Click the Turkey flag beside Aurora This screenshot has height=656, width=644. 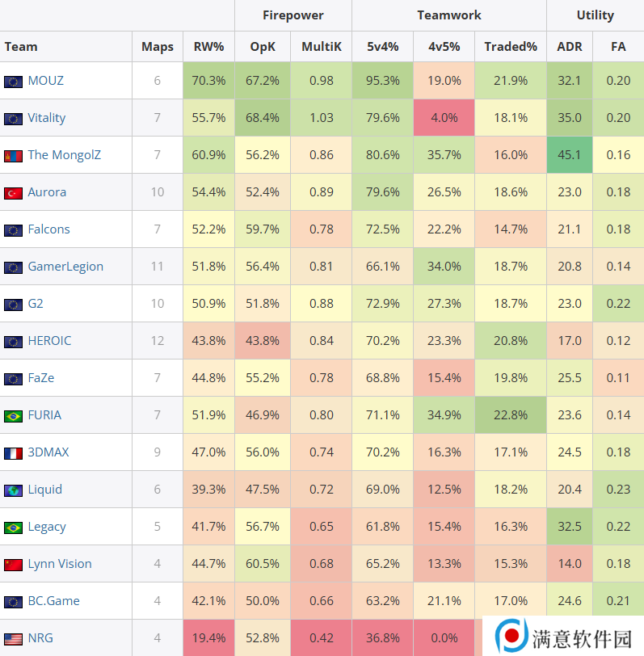point(13,193)
